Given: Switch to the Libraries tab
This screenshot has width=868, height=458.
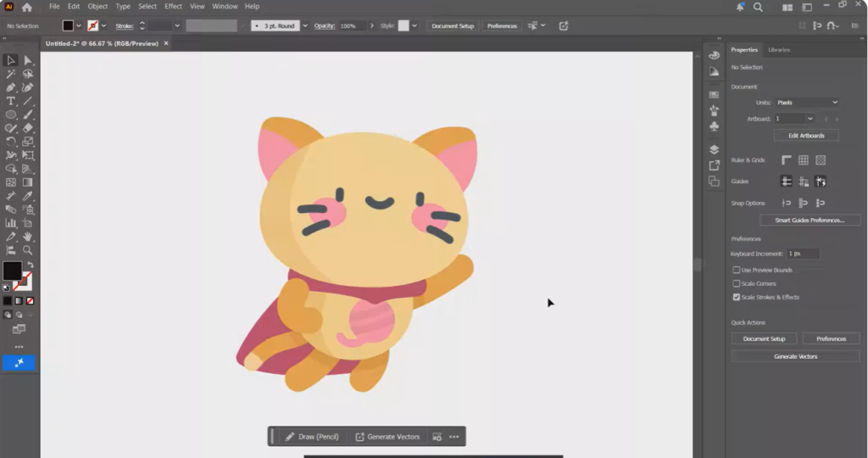Looking at the screenshot, I should click(x=778, y=50).
